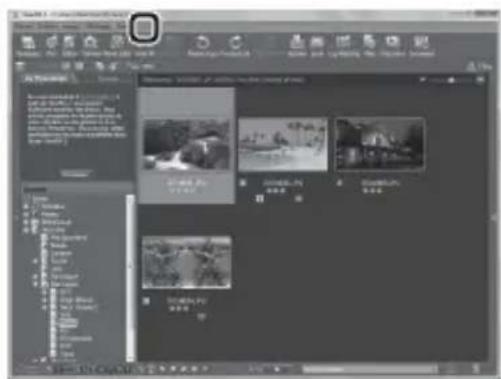Click the rotate clockwise toolbar icon
The height and width of the screenshot is (379, 501).
coord(236,43)
